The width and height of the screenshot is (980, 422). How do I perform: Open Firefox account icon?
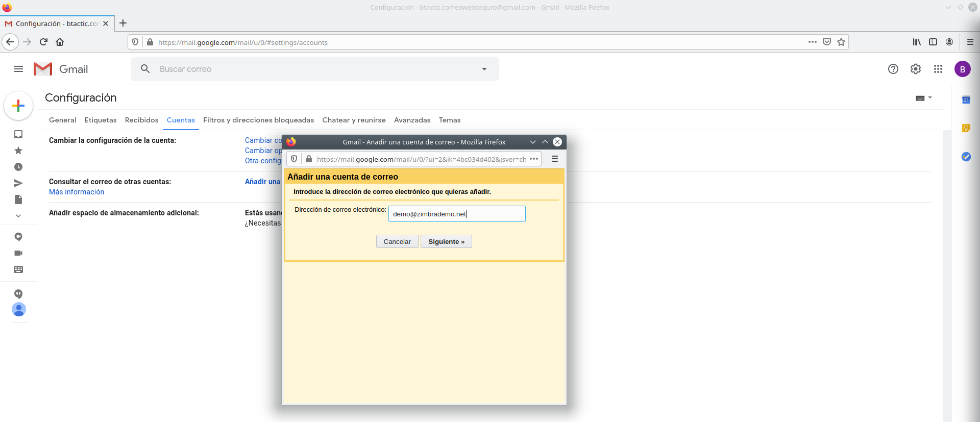coord(949,42)
